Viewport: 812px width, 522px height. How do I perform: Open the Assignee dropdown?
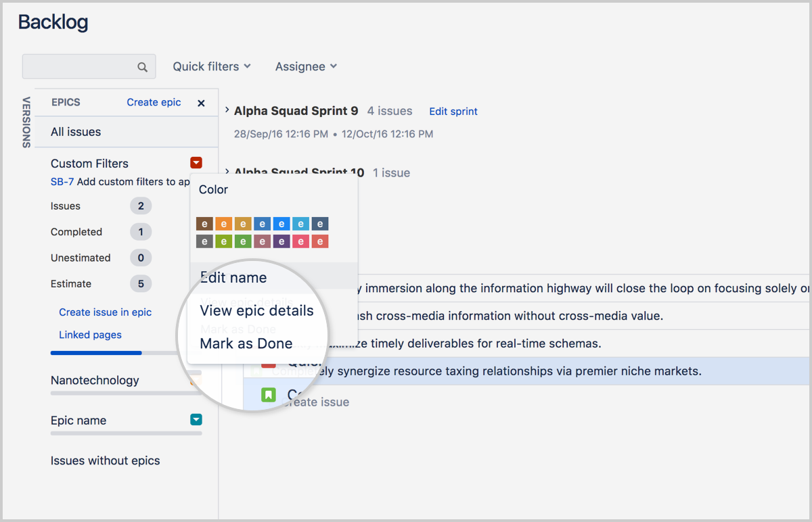click(306, 66)
